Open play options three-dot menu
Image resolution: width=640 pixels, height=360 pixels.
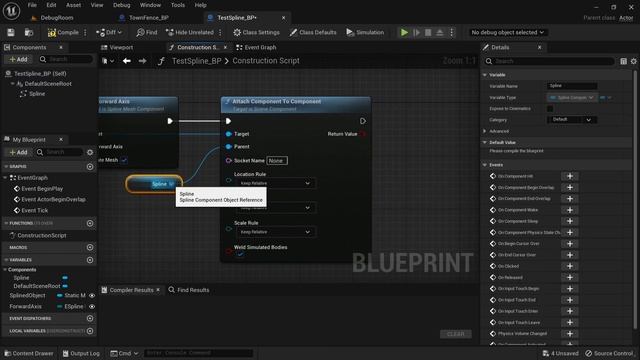coord(451,32)
